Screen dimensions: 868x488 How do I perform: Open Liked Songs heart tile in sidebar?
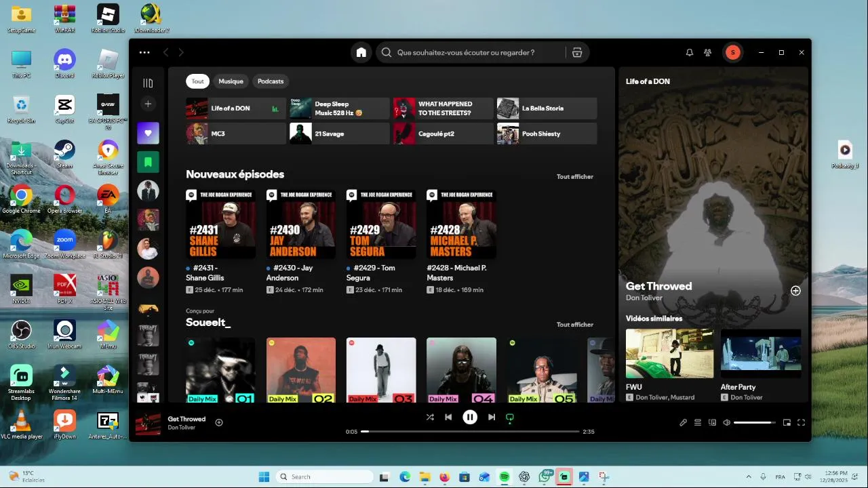pyautogui.click(x=148, y=133)
